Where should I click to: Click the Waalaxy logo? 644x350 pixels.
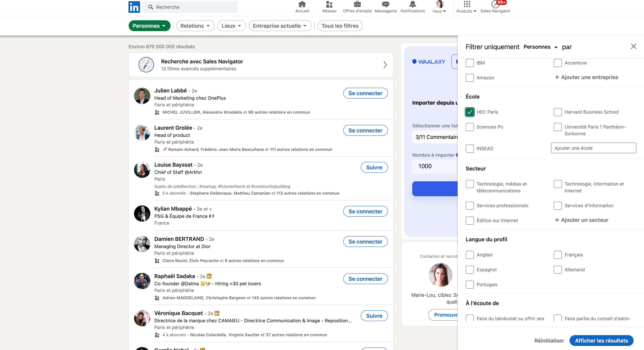(x=429, y=62)
